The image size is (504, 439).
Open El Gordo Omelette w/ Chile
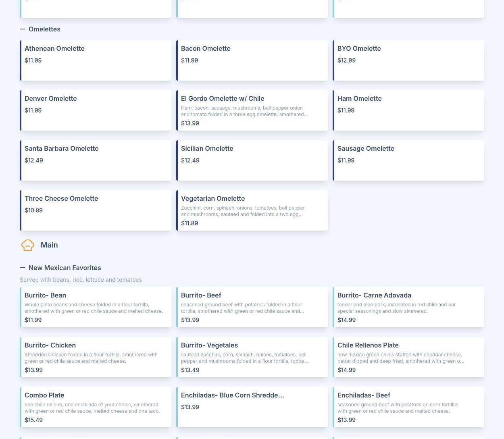coord(252,110)
